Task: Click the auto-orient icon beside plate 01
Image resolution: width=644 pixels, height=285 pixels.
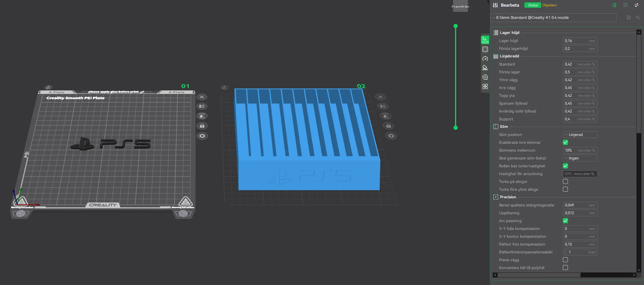Action: point(202,116)
